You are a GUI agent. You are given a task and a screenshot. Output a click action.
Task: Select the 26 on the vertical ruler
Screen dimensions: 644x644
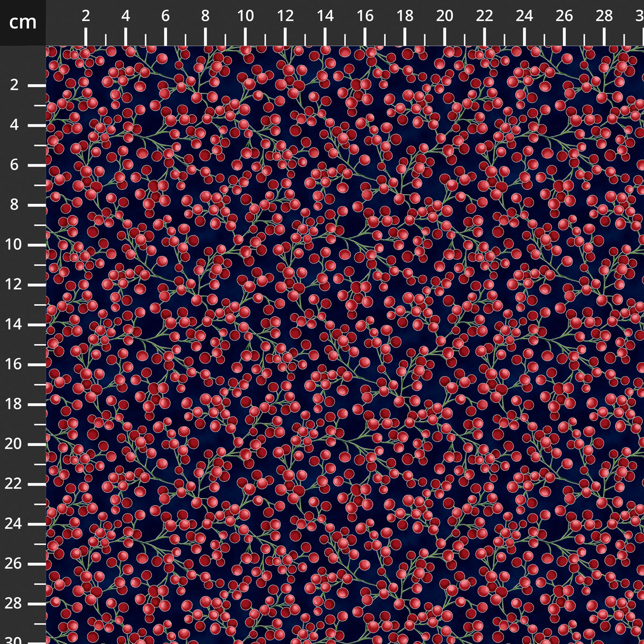click(x=14, y=564)
